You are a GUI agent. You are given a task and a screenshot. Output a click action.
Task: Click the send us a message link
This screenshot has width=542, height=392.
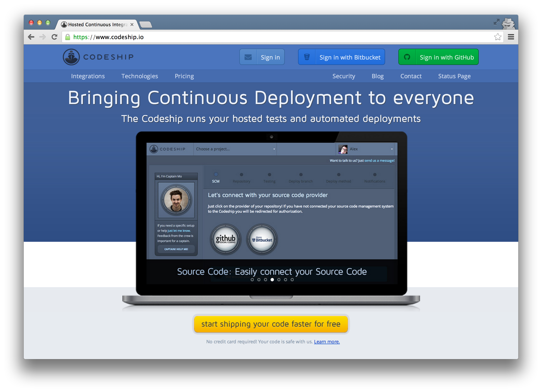click(x=379, y=161)
